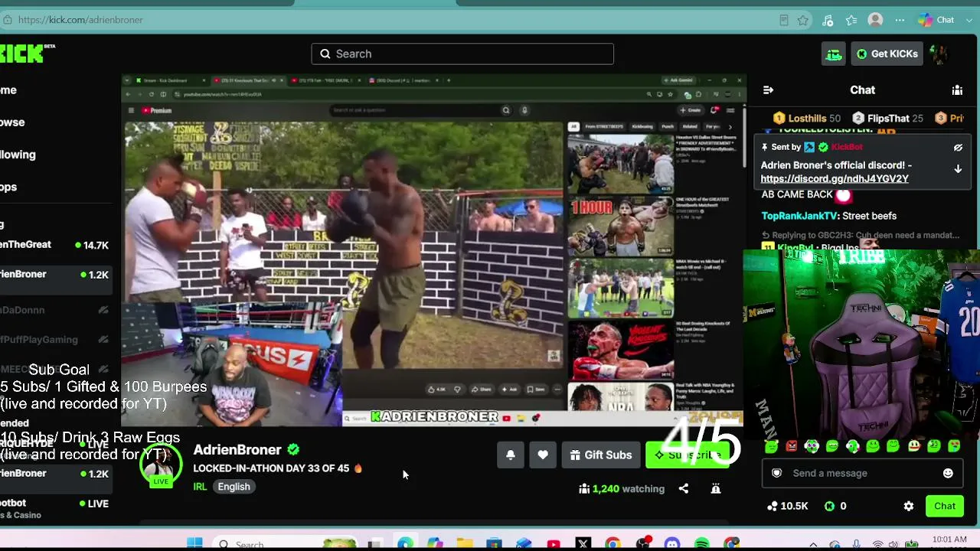Open the sidebar channel with 14.7K viewers
Screen dimensions: 980x551
coord(55,245)
